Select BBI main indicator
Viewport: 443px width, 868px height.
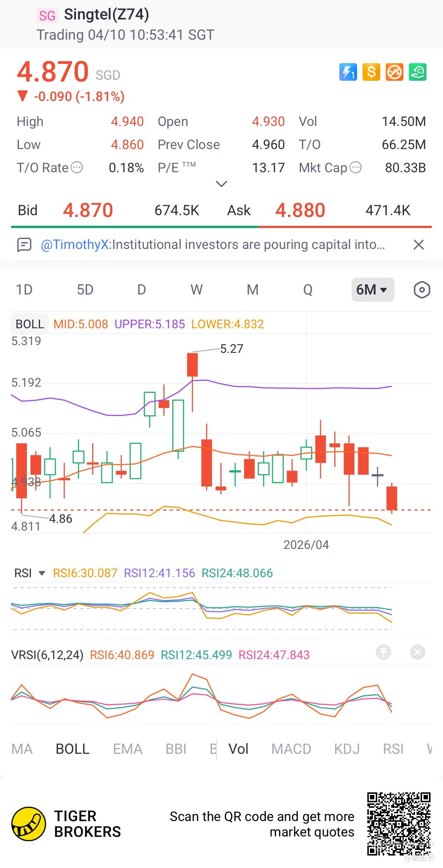[x=176, y=749]
